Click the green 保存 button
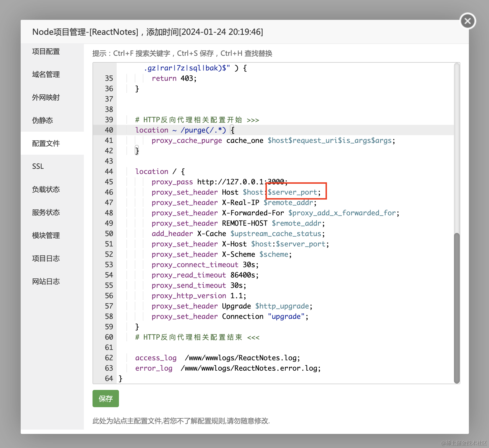The image size is (489, 448). pos(105,399)
